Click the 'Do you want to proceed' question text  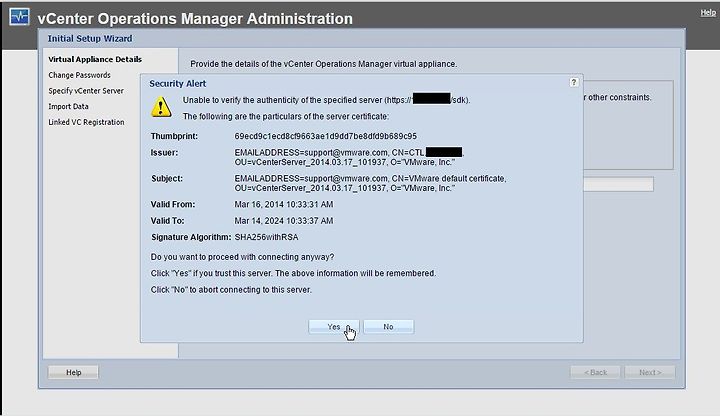tap(242, 257)
